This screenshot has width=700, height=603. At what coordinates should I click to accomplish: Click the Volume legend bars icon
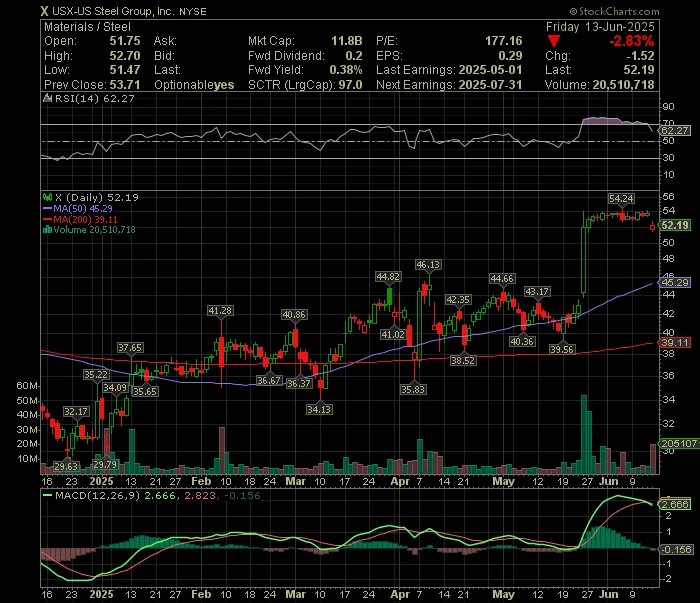[x=47, y=230]
